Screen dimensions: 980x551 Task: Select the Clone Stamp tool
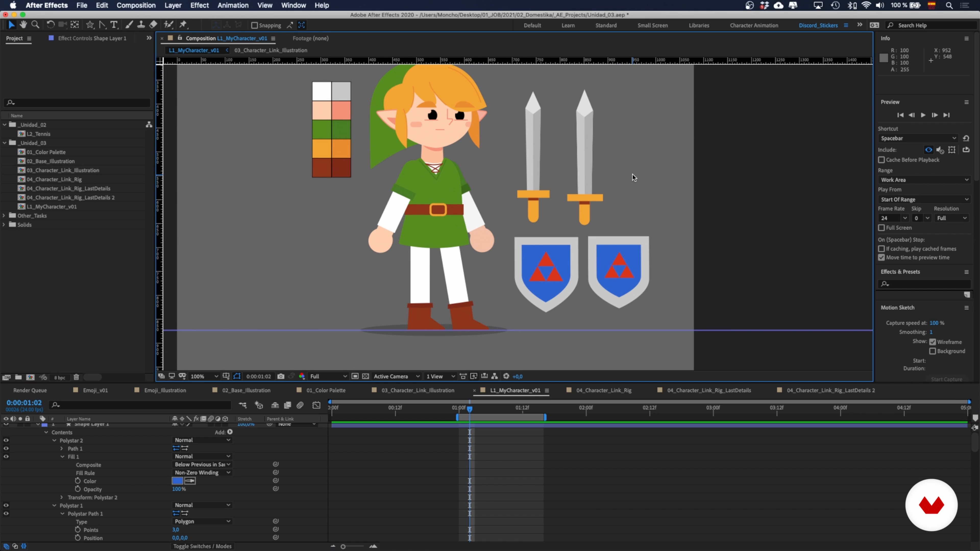141,25
